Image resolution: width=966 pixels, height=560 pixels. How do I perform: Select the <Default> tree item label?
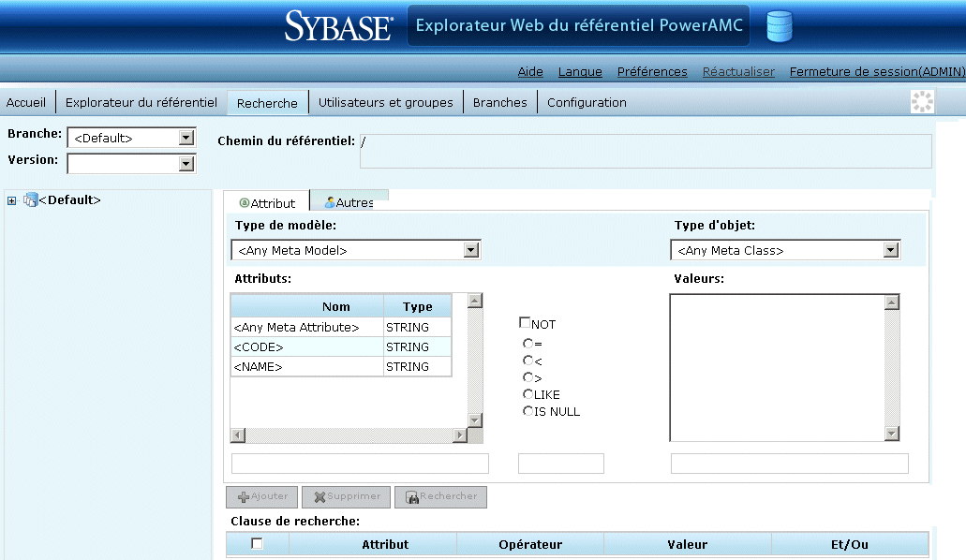pos(69,199)
